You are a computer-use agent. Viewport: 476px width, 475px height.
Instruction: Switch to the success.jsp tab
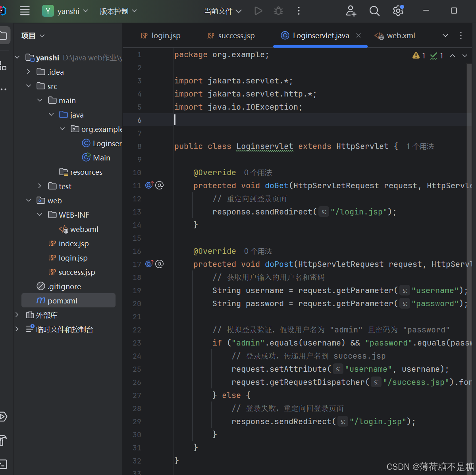231,35
